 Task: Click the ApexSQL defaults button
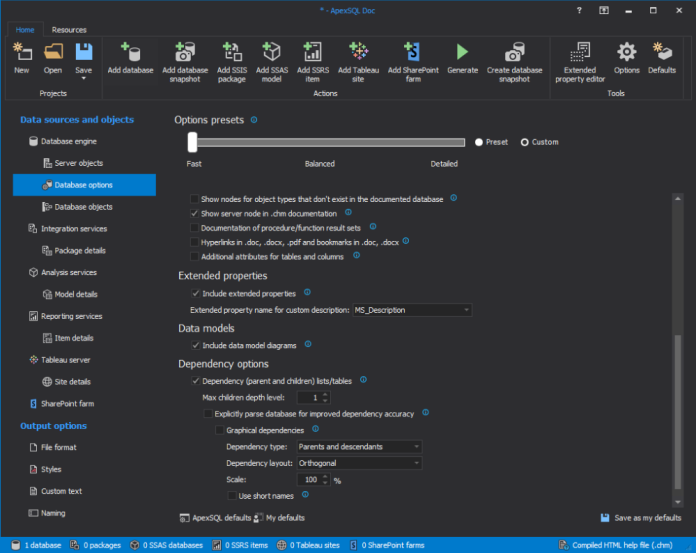point(214,518)
